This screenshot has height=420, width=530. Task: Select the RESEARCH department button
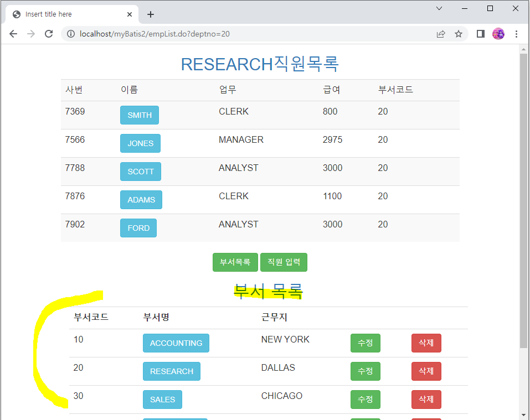point(172,371)
